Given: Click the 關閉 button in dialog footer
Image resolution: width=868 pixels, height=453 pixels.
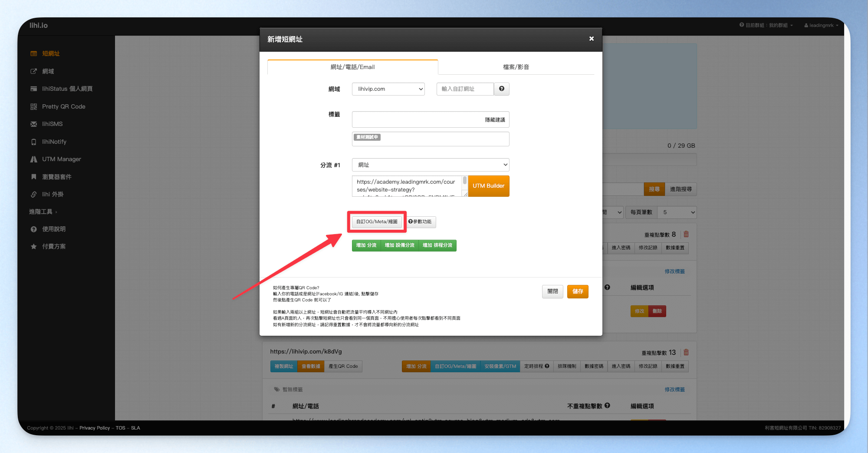Looking at the screenshot, I should point(552,291).
